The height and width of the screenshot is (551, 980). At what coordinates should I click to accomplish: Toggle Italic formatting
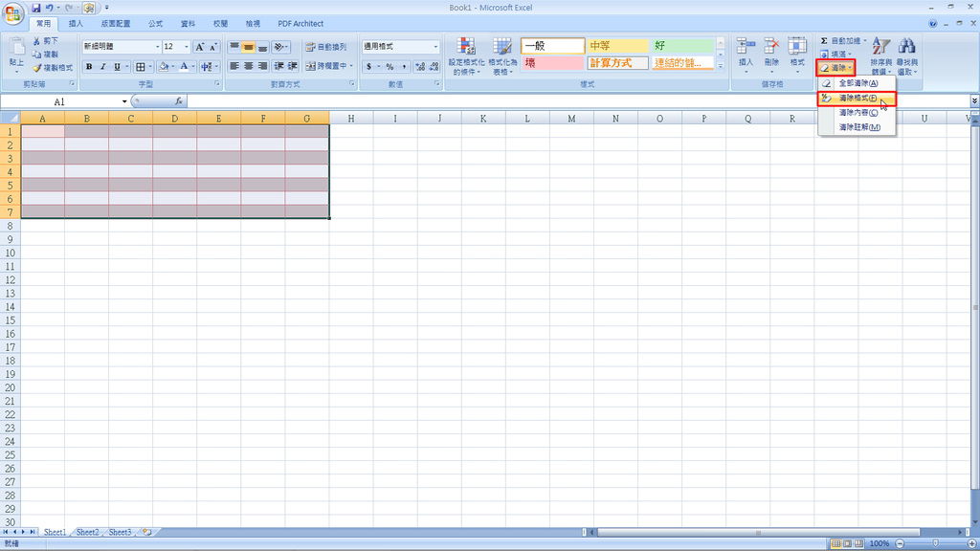102,67
